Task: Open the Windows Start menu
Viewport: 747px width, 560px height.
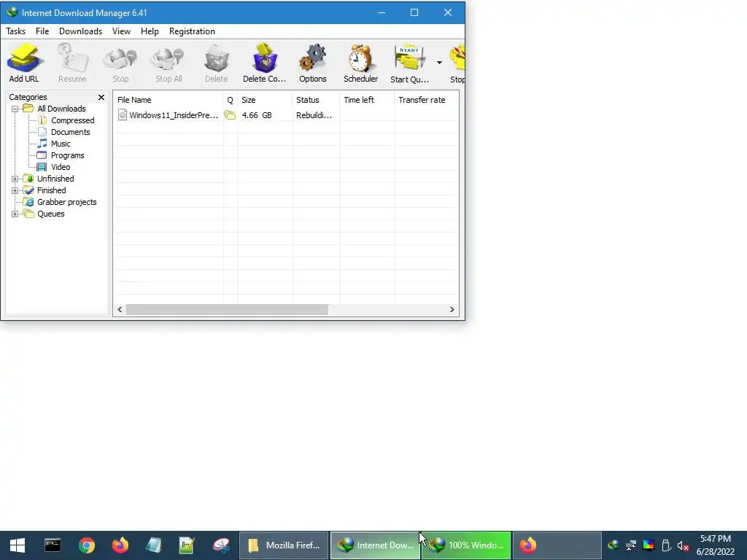Action: click(18, 545)
